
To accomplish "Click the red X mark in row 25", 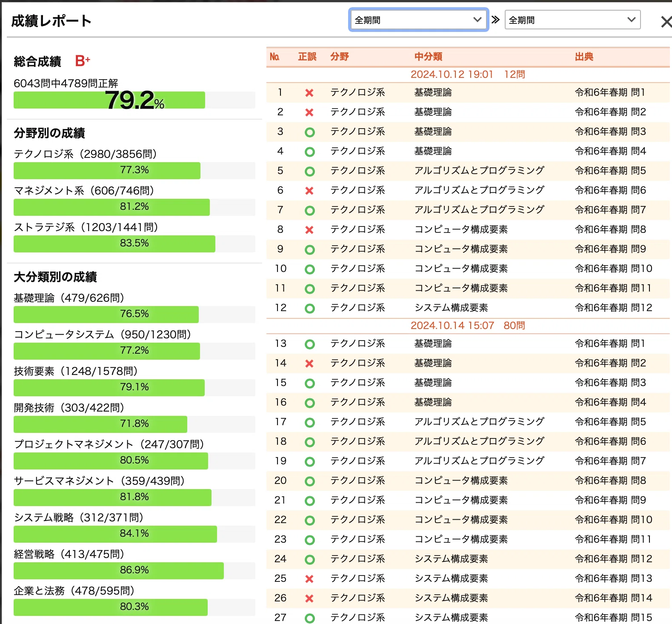I will tap(309, 579).
